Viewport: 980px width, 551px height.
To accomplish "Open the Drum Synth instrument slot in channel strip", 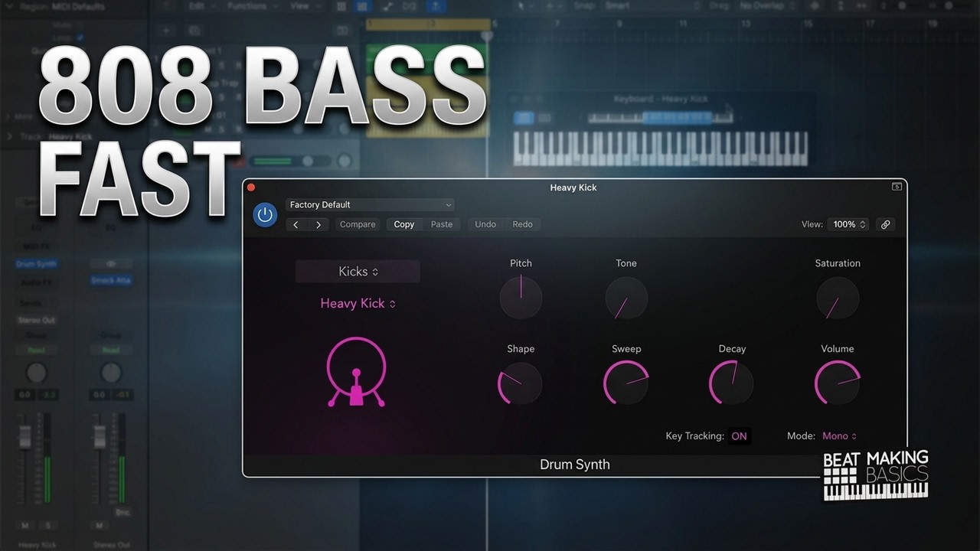I will [37, 264].
